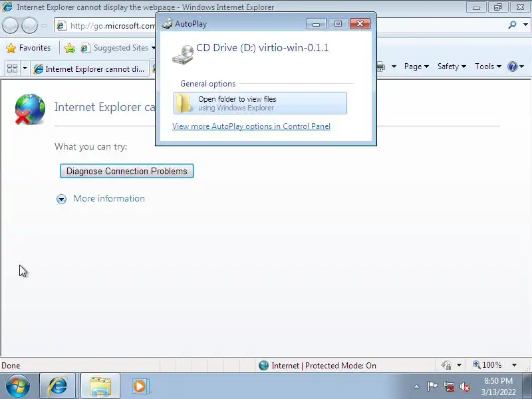Click the Done status text
532x399 pixels.
click(11, 366)
